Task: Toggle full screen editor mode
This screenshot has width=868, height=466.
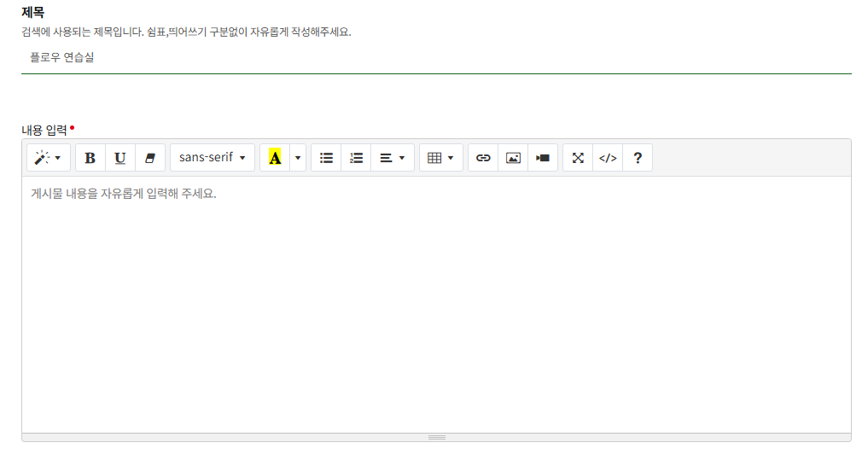Action: pos(578,158)
